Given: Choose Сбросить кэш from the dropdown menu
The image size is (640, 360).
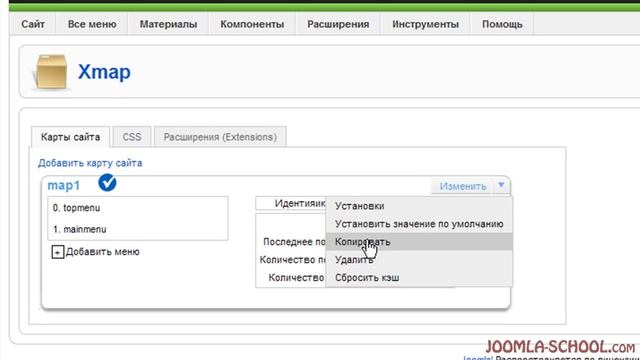Looking at the screenshot, I should click(419, 278).
